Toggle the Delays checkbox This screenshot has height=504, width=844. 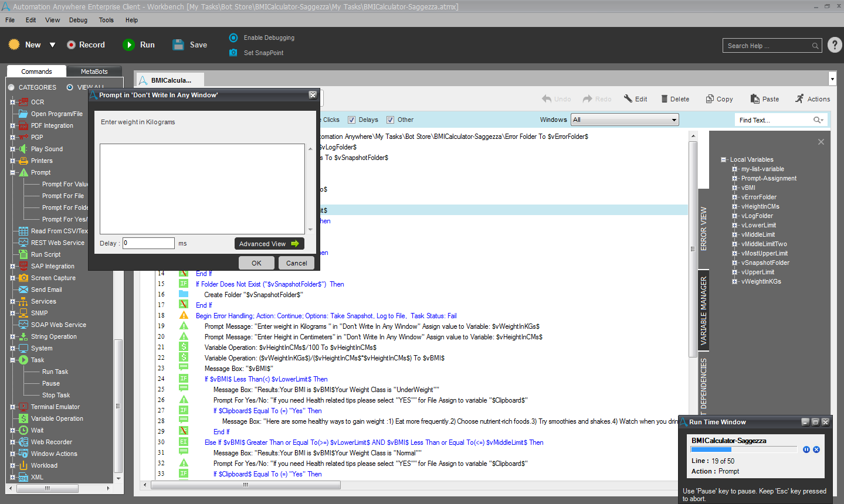click(352, 120)
